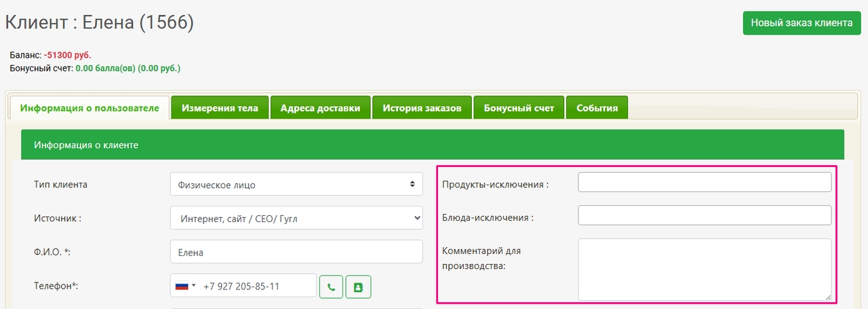
Task: Open the Тип клиента dropdown
Action: (296, 185)
